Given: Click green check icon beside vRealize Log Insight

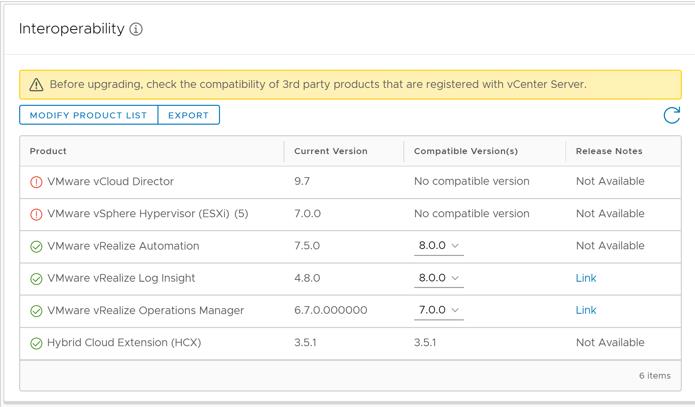Looking at the screenshot, I should tap(36, 278).
